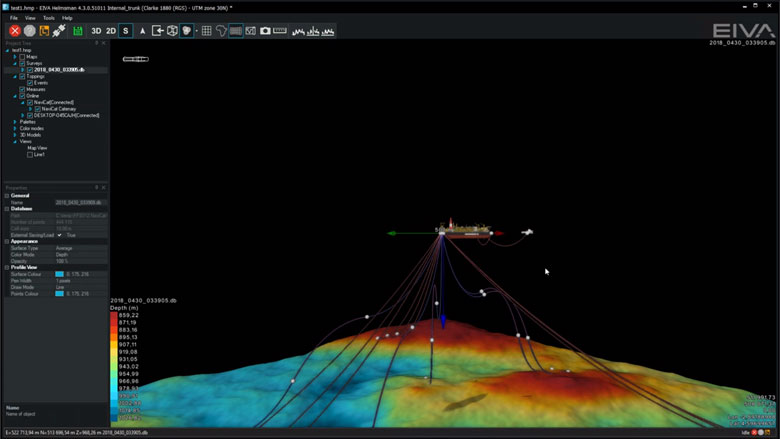Click the camera snapshot icon

[265, 31]
